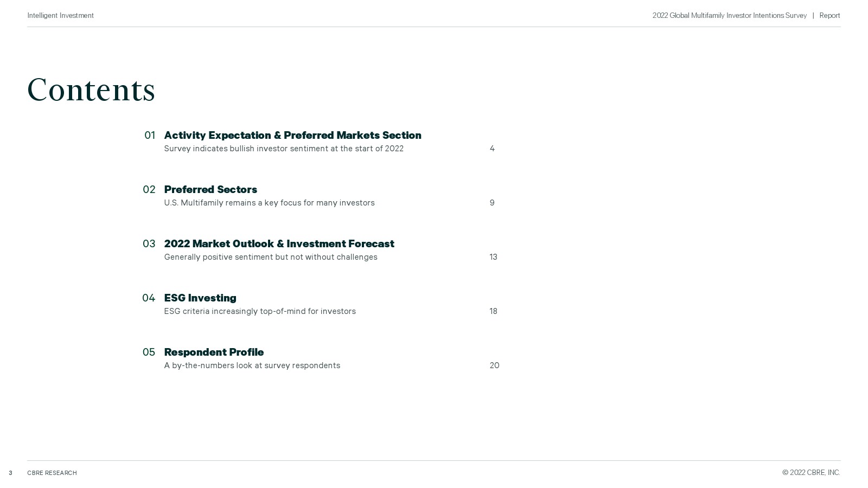Viewport: 868px width, 488px height.
Task: Select page number 13 for Market Outlook
Action: [x=493, y=257]
